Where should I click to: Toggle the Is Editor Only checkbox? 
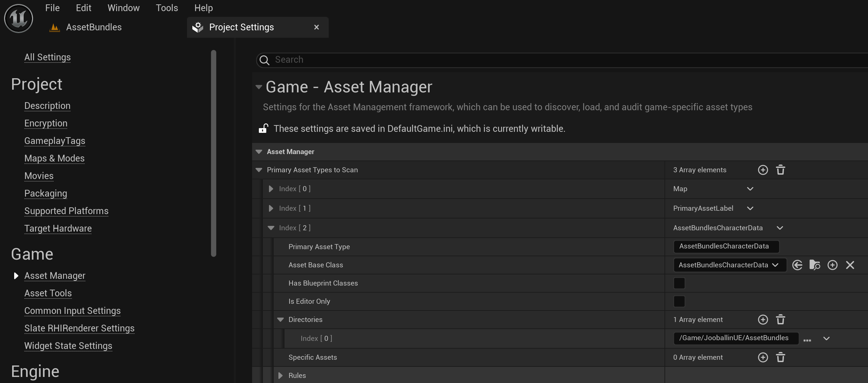(x=679, y=301)
